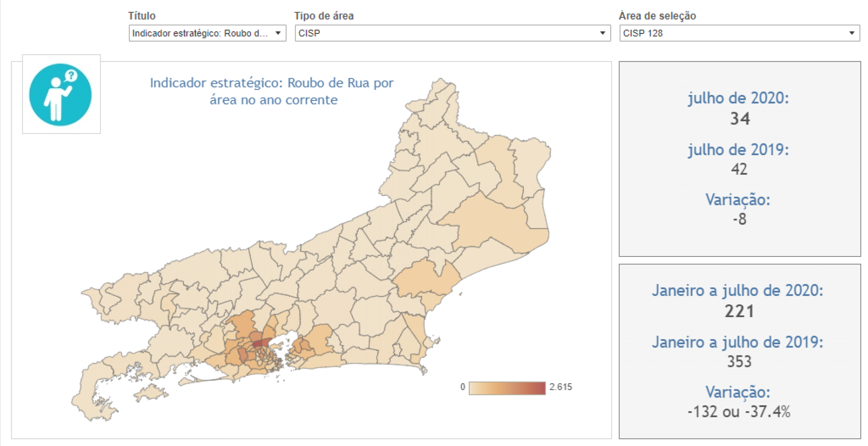
Task: Click the Janeiro a julho de 2020 total 221
Action: [x=739, y=311]
